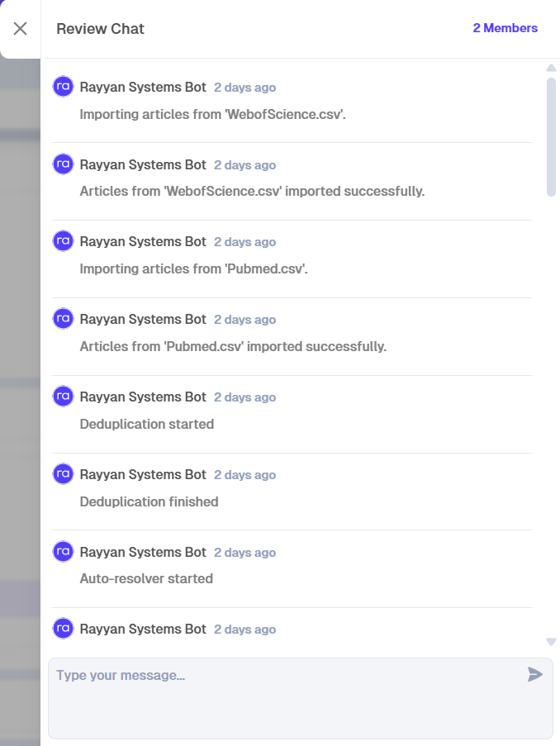This screenshot has width=560, height=746.
Task: Select the 'Deduplication started' message text
Action: pyautogui.click(x=146, y=424)
